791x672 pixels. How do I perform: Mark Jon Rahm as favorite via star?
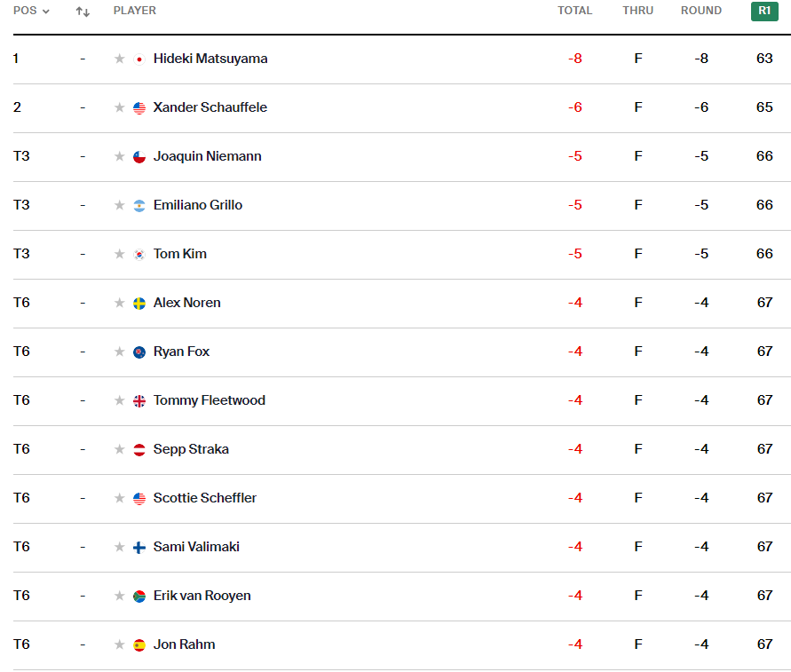point(120,644)
